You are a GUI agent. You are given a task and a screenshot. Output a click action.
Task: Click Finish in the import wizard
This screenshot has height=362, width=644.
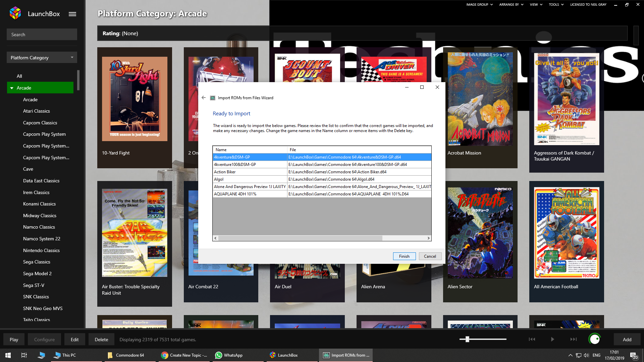coord(404,256)
